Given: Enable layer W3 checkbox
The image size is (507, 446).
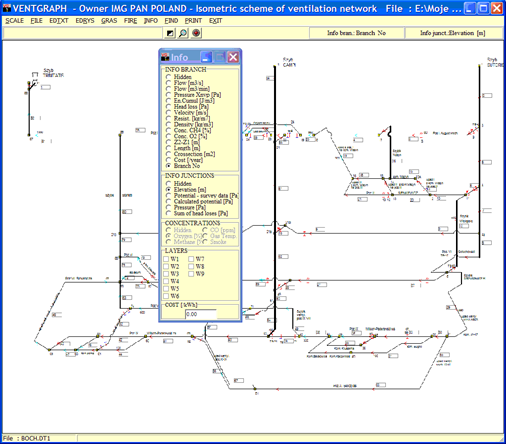Looking at the screenshot, I should point(166,274).
